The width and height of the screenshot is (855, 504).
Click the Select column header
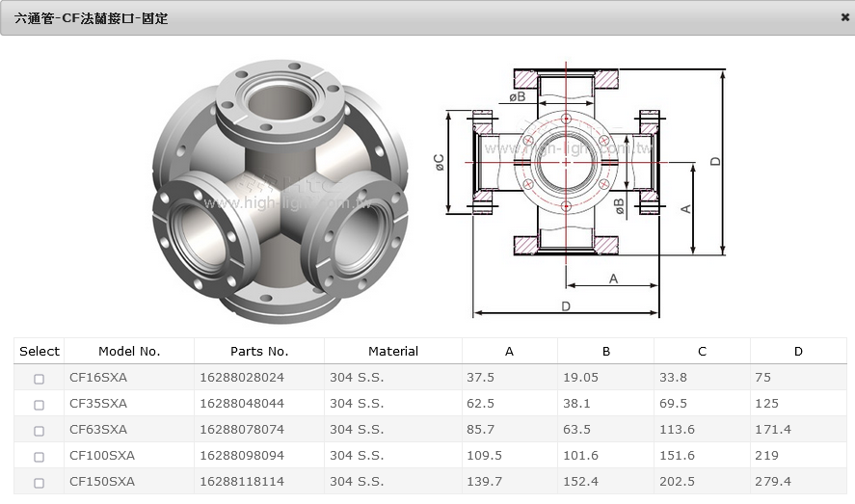tap(40, 352)
